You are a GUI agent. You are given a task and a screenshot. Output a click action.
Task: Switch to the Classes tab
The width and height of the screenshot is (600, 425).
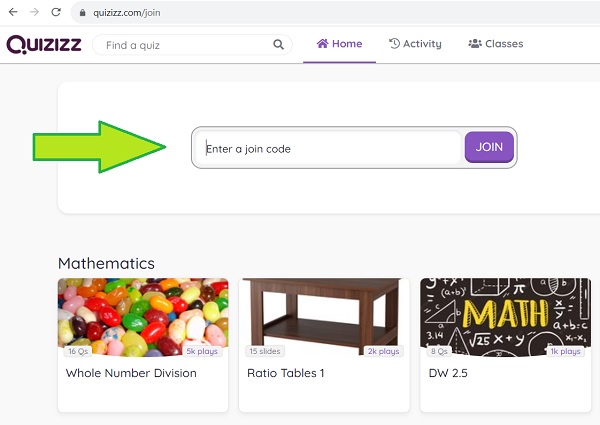495,44
